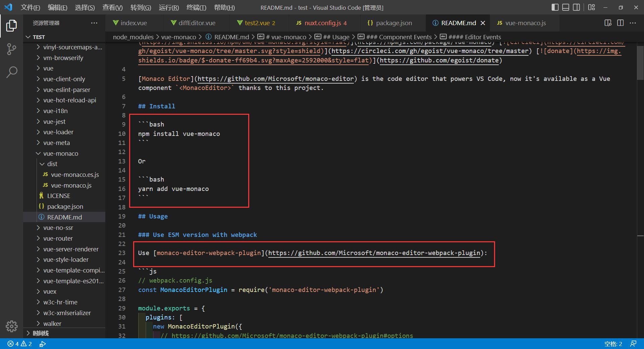Open the 帮助(H) menu
This screenshot has height=349, width=644.
pyautogui.click(x=224, y=7)
